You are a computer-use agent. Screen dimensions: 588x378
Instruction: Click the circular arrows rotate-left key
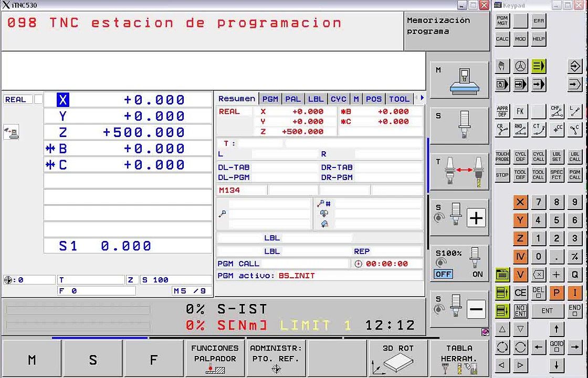[x=502, y=347]
